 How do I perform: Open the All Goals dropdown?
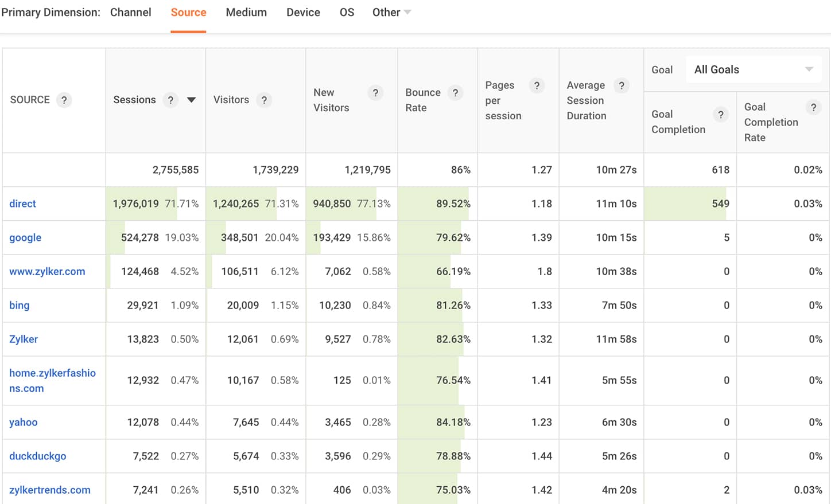[x=754, y=69]
